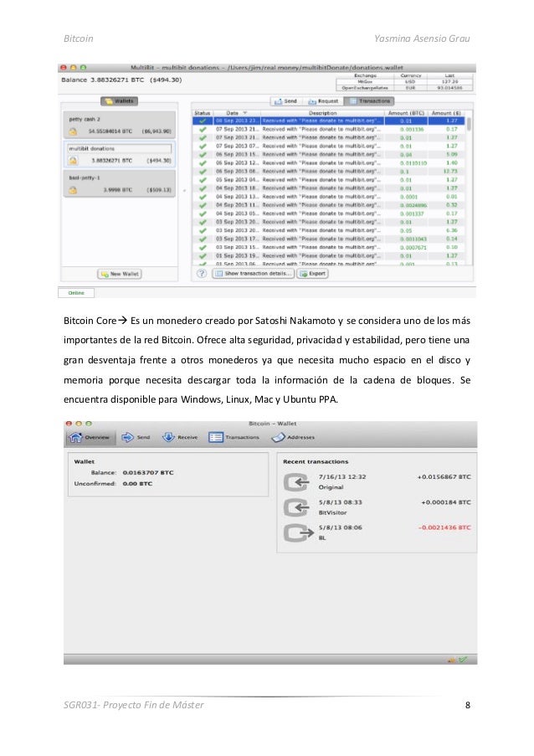The image size is (534, 756).
Task: Click the green sync checkmark in Bitcoin status bar
Action: (x=463, y=660)
